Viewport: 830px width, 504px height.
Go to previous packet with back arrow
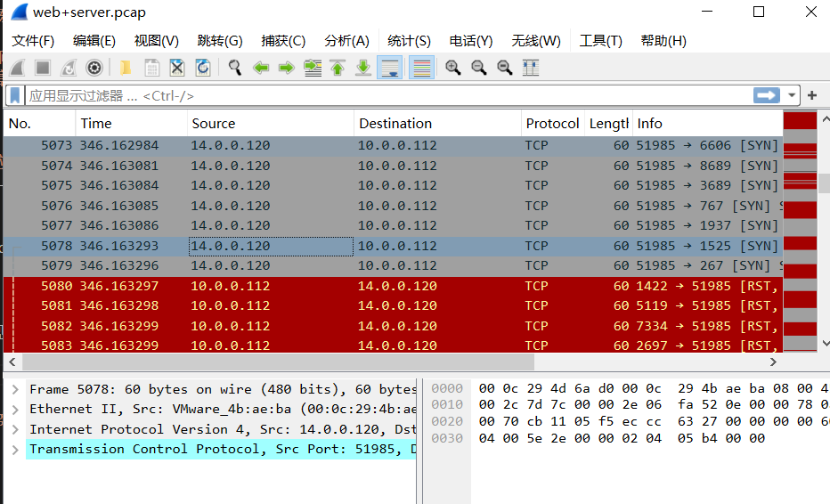261,68
